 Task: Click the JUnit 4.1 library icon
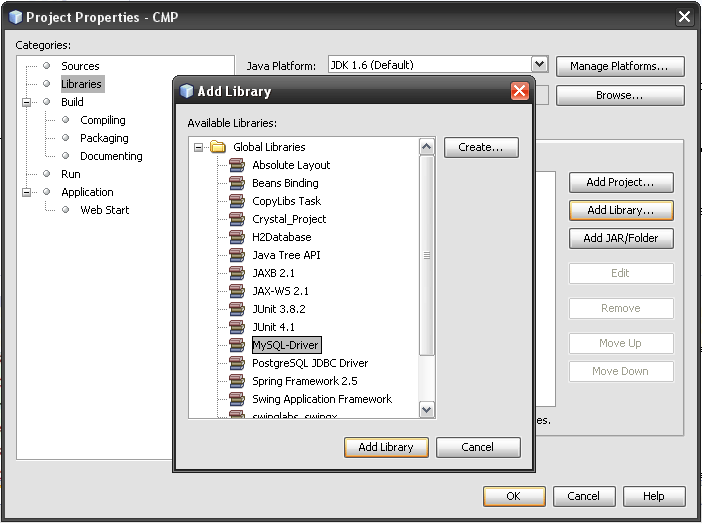tap(237, 327)
